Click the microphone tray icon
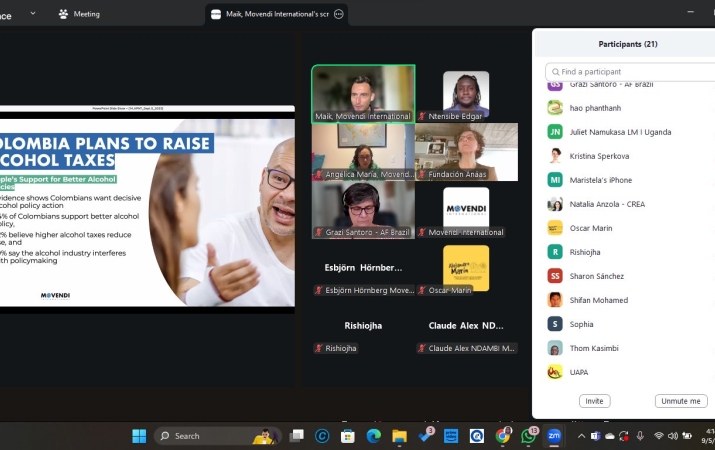The height and width of the screenshot is (450, 715). pos(640,436)
